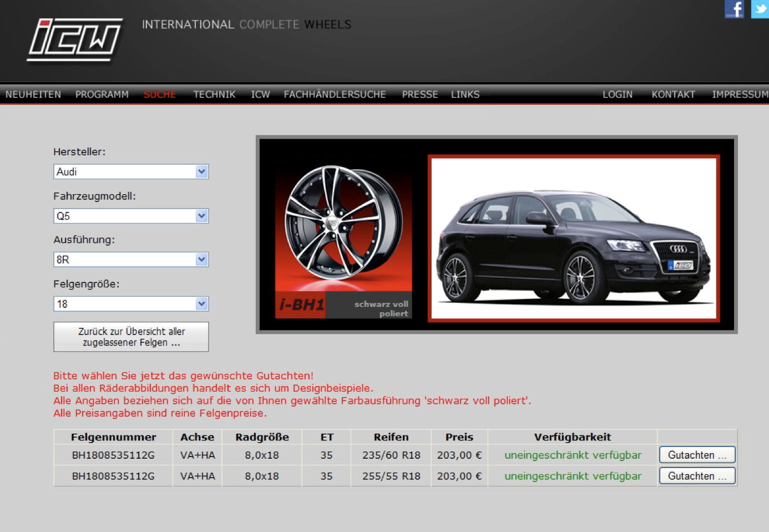Click the Verfügbarkeit column header
This screenshot has height=532, width=769.
pyautogui.click(x=573, y=437)
